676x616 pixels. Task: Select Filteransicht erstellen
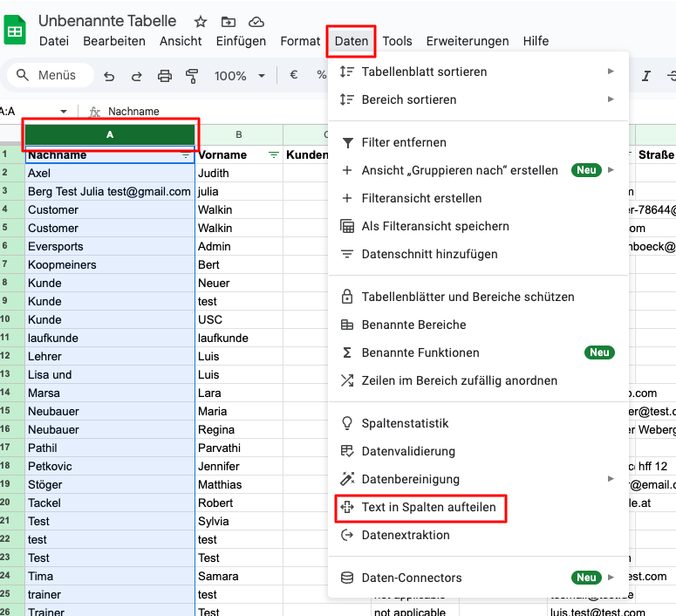pos(478,198)
